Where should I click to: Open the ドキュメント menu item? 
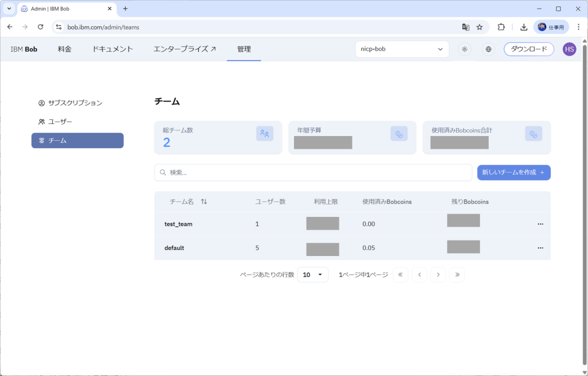(113, 49)
